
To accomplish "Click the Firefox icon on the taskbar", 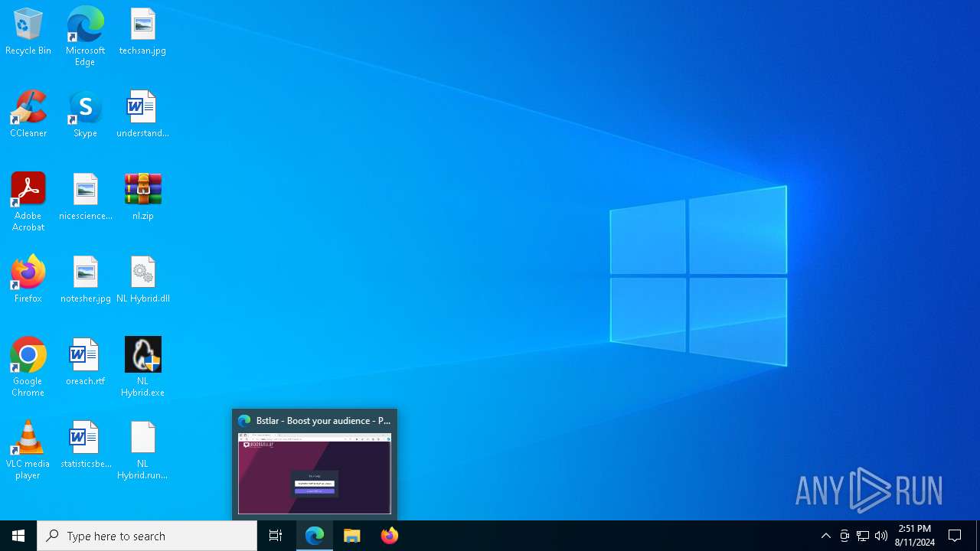I will 390,536.
